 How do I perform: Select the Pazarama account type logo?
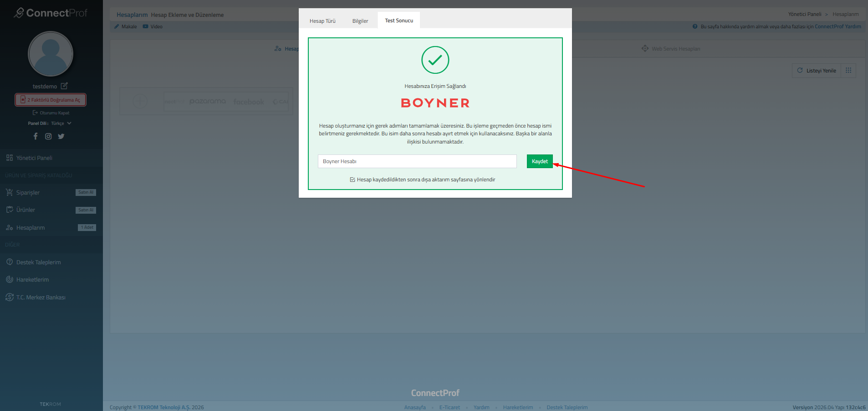tap(207, 101)
